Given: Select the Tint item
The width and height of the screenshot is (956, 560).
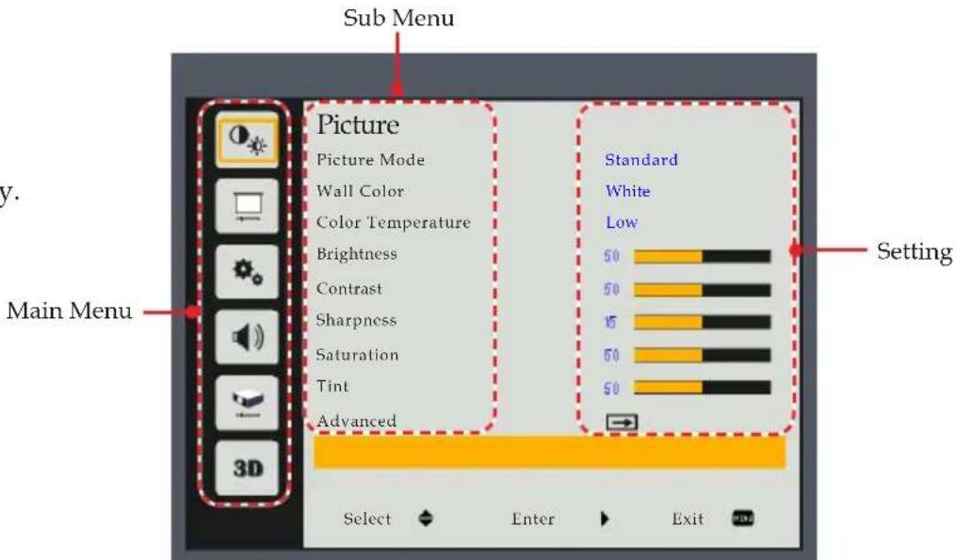Looking at the screenshot, I should (x=332, y=386).
